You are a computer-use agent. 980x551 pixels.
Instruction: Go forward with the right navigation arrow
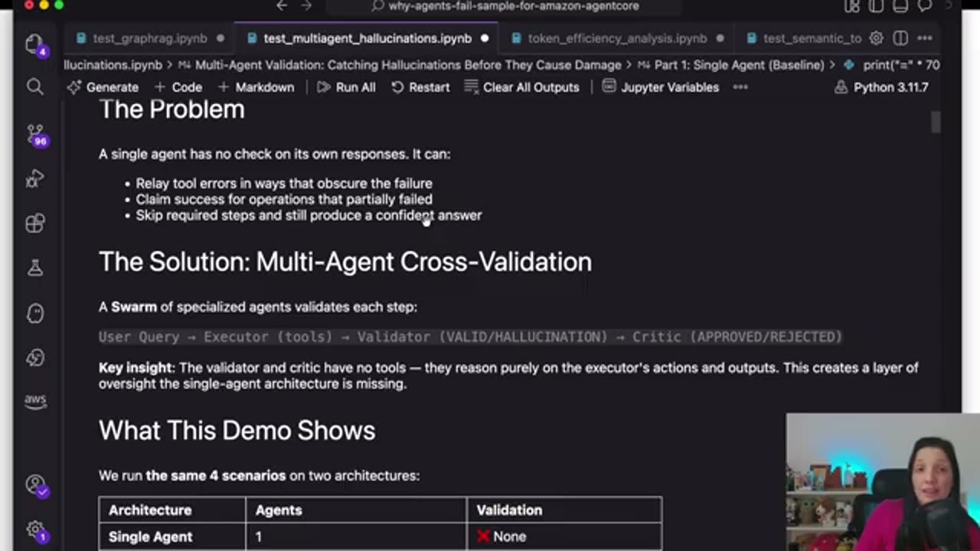(306, 6)
